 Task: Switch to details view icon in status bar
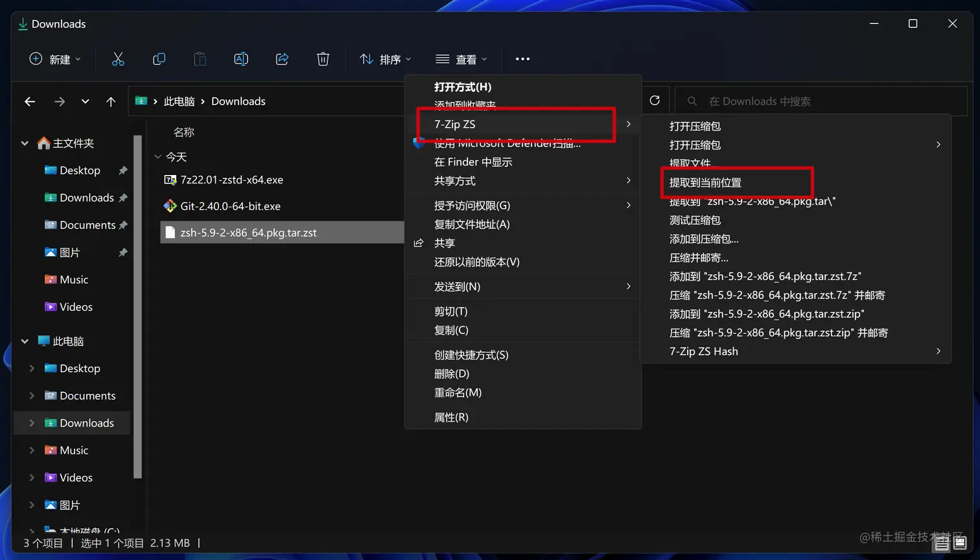pos(942,543)
